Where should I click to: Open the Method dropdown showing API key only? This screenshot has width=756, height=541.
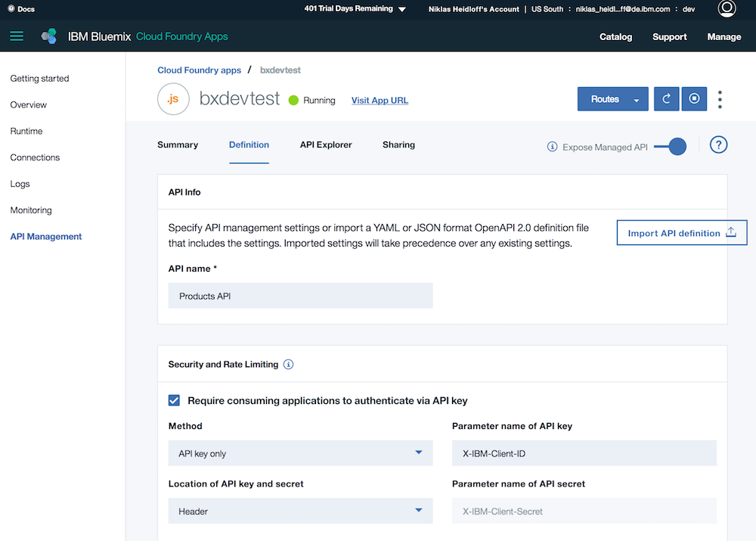(300, 453)
